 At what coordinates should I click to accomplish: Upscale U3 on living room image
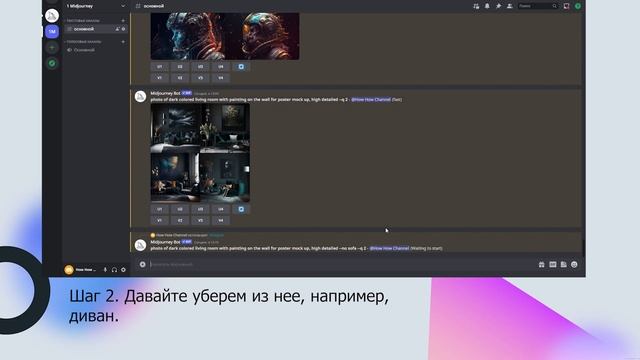(x=200, y=209)
